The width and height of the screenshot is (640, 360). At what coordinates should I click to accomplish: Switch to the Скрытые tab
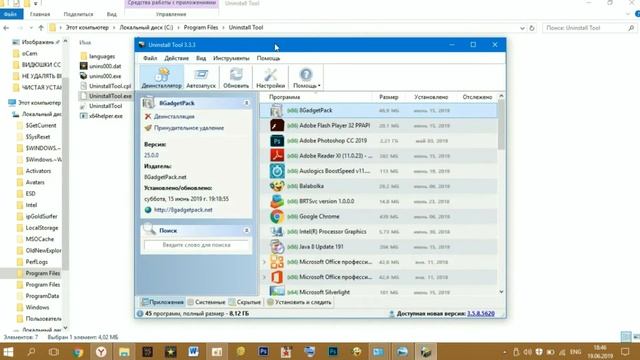(245, 302)
